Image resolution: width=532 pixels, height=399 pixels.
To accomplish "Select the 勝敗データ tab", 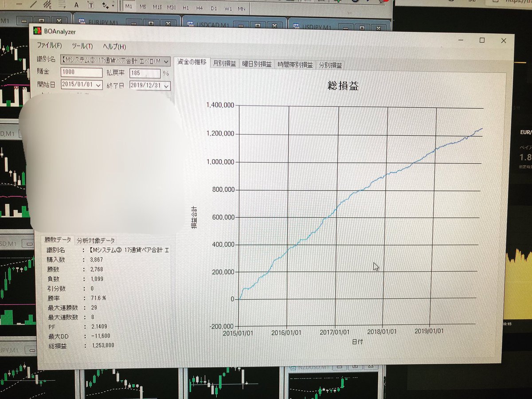I will pos(57,239).
